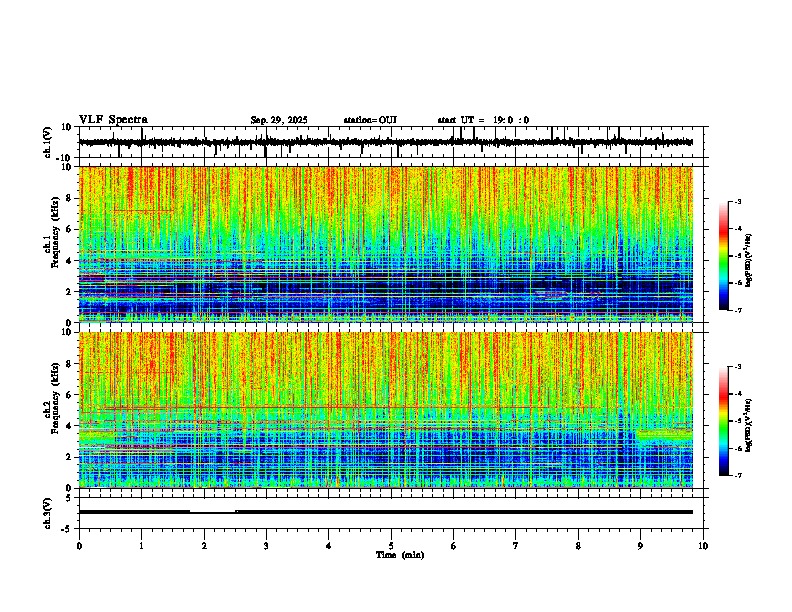This screenshot has width=792, height=612.
Task: Click the time axis tick label '2'
Action: (x=204, y=546)
